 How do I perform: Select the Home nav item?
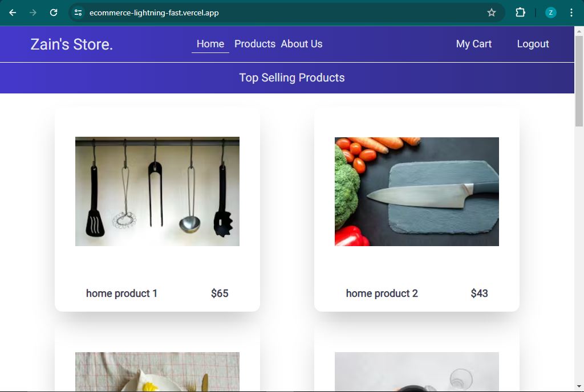[x=210, y=44]
